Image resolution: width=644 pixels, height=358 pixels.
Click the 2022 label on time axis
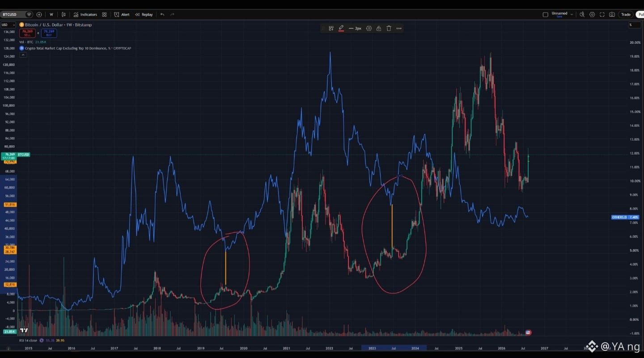(x=330, y=348)
